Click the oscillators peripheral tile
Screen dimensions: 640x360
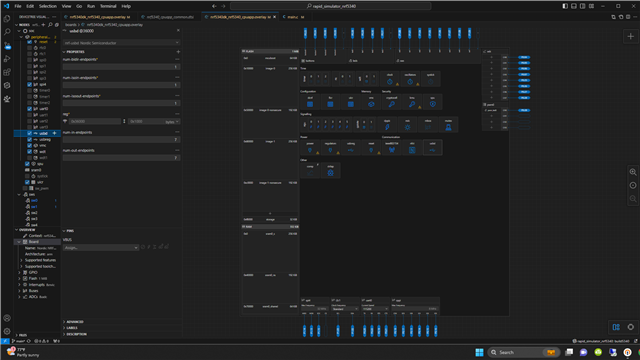click(410, 79)
